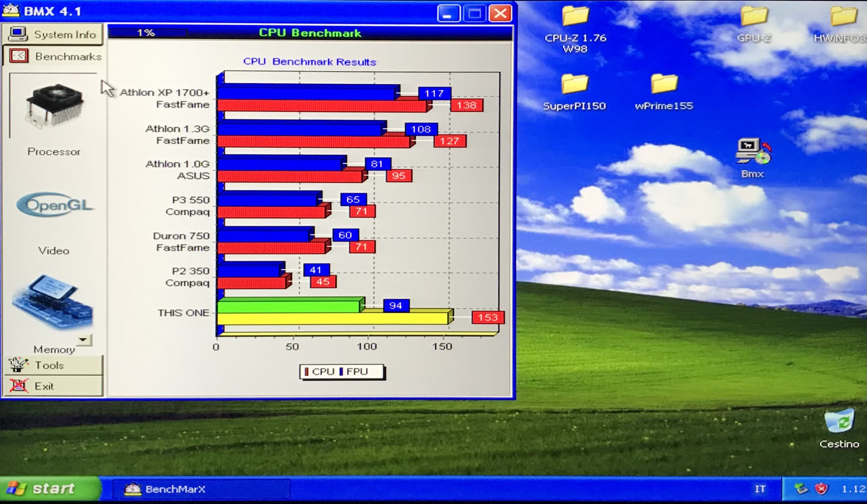Click the CPU red legend swatch
This screenshot has height=504, width=867.
306,372
